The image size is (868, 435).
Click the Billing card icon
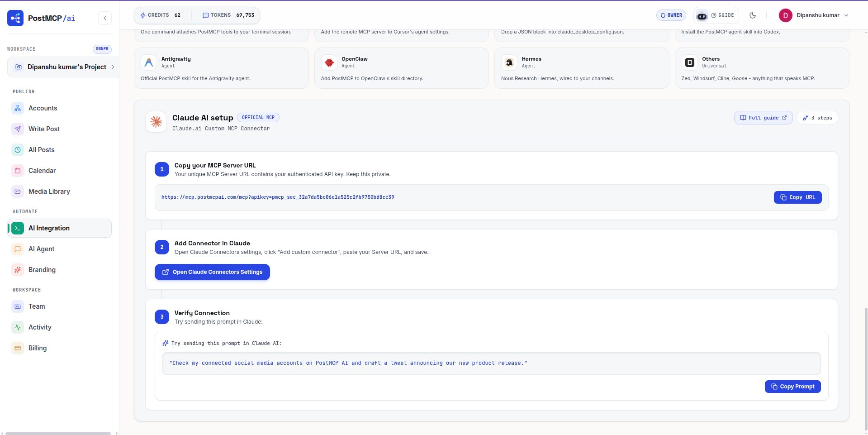pyautogui.click(x=18, y=348)
